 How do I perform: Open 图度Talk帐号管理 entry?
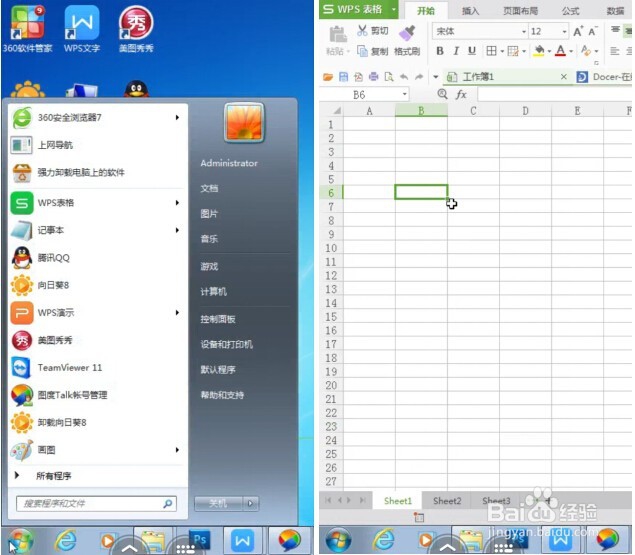[x=96, y=395]
